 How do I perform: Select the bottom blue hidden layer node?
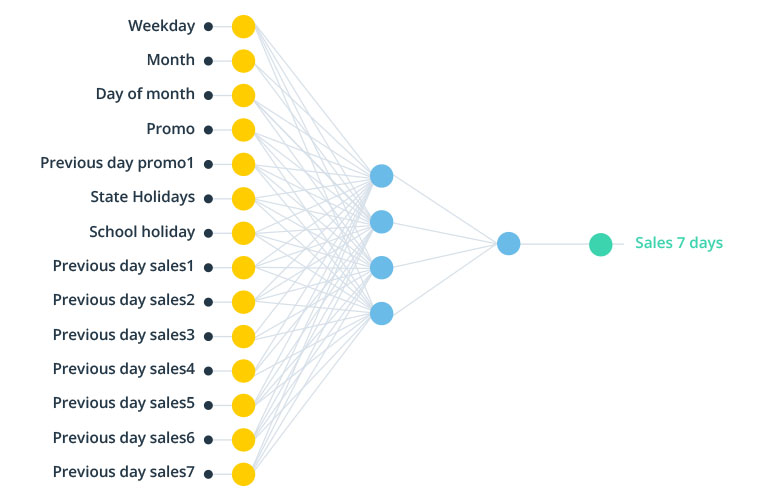(381, 313)
